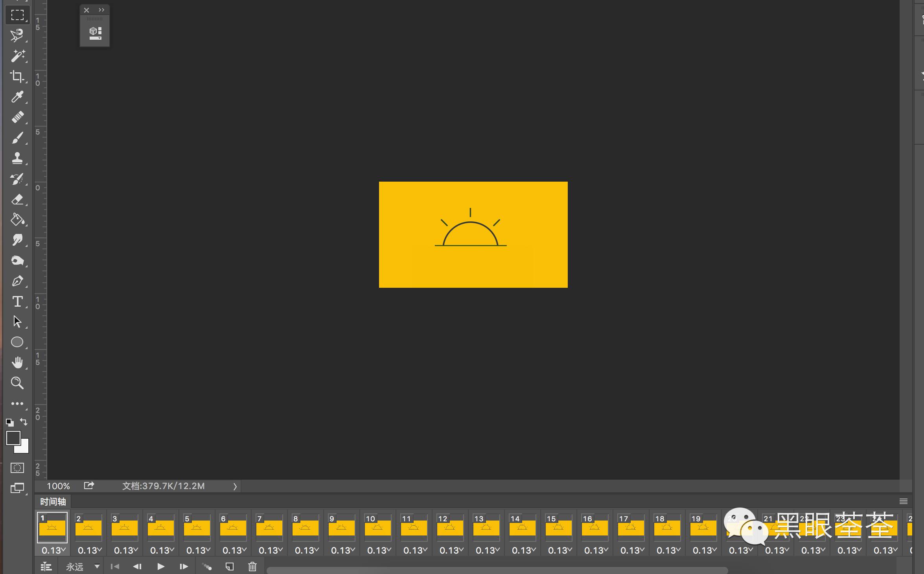The image size is (924, 574).
Task: Select the Rectangular Marquee tool
Action: (17, 15)
